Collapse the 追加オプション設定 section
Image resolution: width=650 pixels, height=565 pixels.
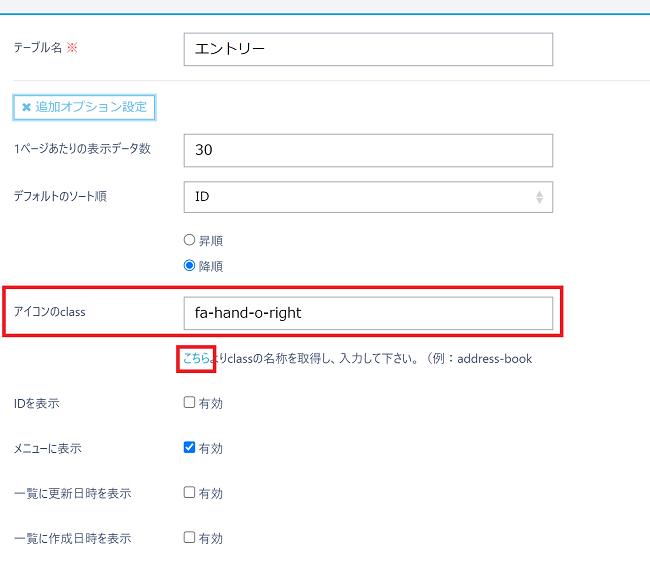(x=84, y=106)
